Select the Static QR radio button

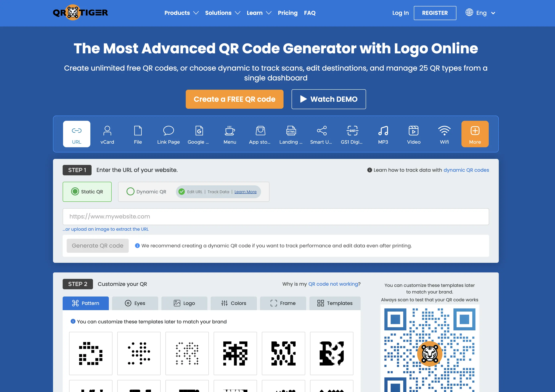(75, 192)
